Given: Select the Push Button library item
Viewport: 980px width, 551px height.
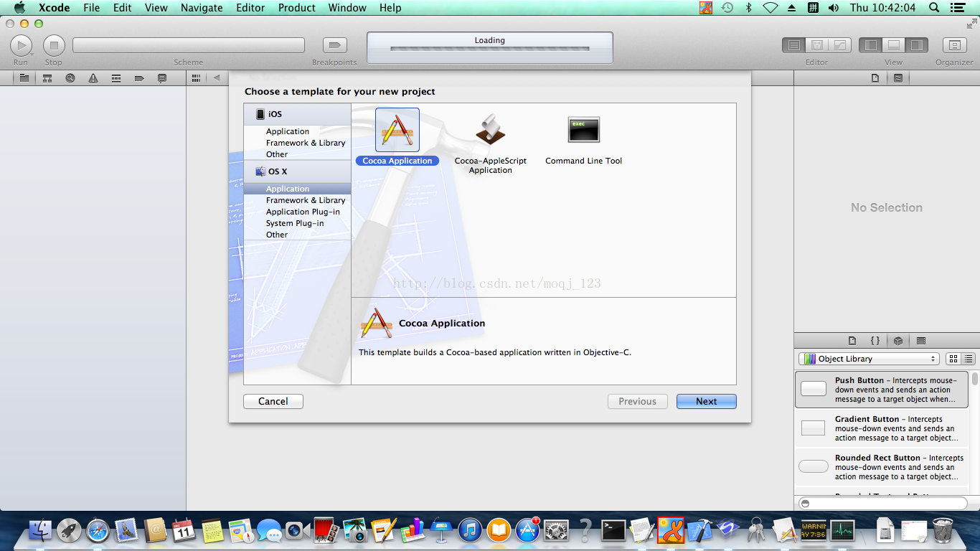Looking at the screenshot, I should tap(882, 390).
